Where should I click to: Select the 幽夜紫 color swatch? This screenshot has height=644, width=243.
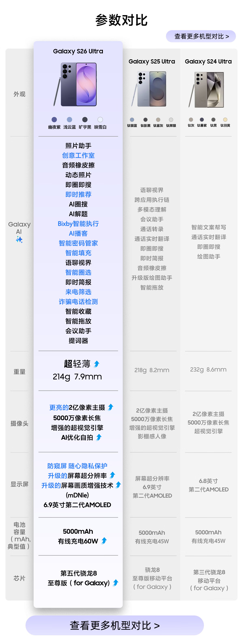[54, 120]
